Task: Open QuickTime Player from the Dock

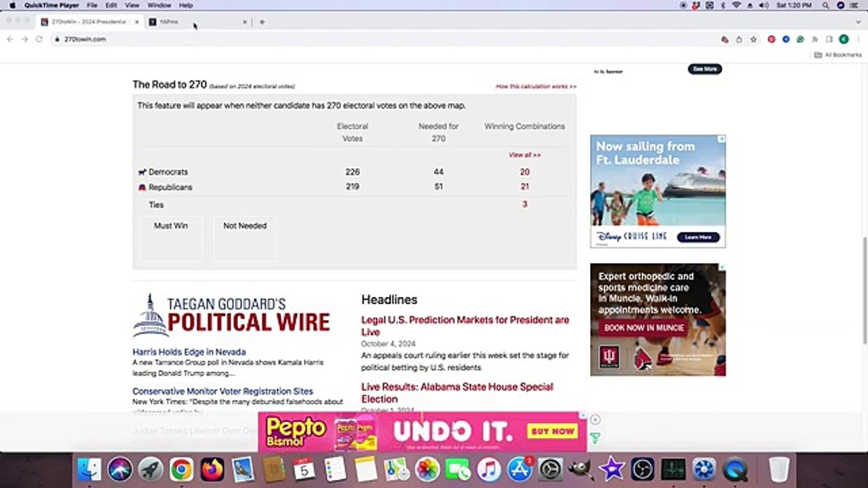Action: coord(734,469)
